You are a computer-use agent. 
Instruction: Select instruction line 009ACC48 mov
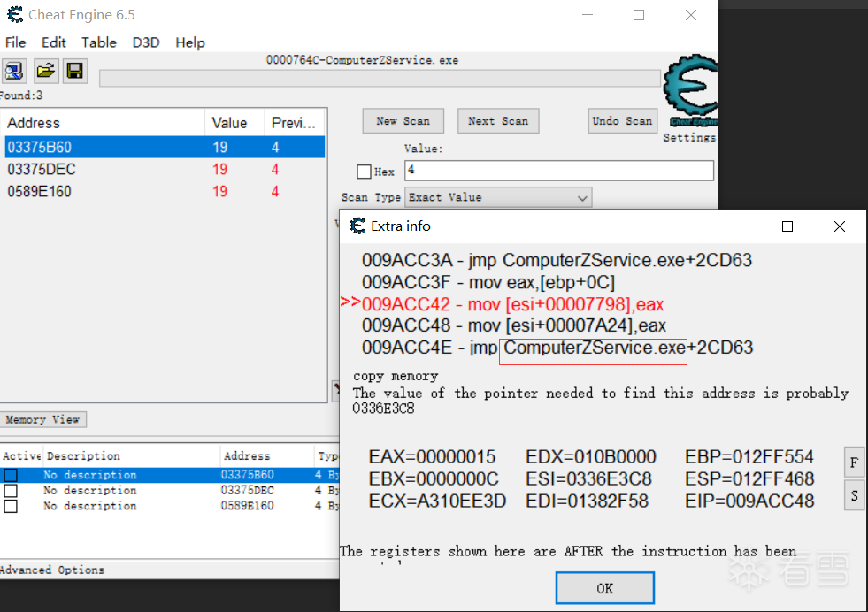click(x=514, y=325)
